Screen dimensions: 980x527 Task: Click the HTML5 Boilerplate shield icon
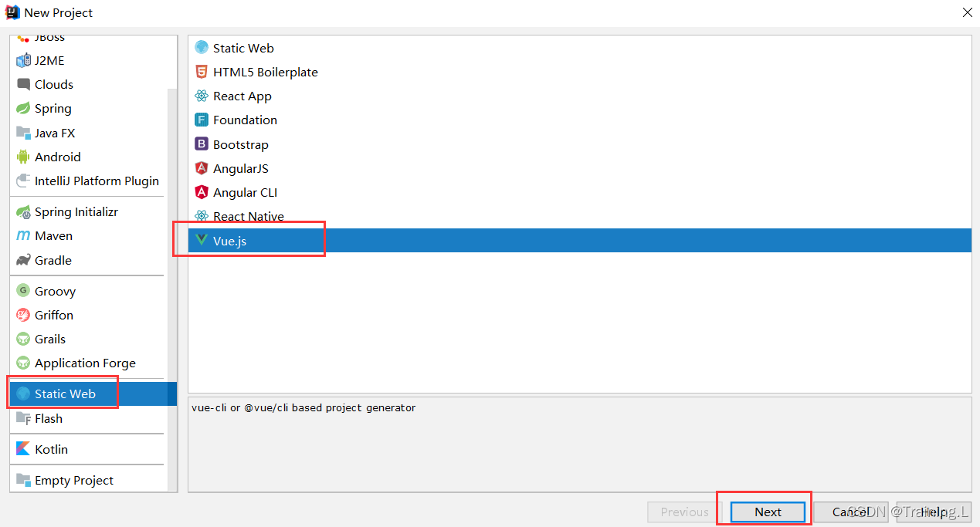point(202,72)
